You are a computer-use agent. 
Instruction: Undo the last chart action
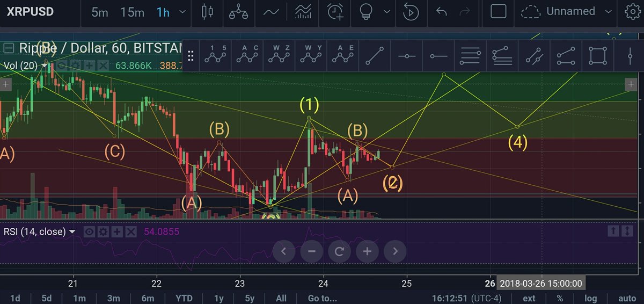(442, 11)
